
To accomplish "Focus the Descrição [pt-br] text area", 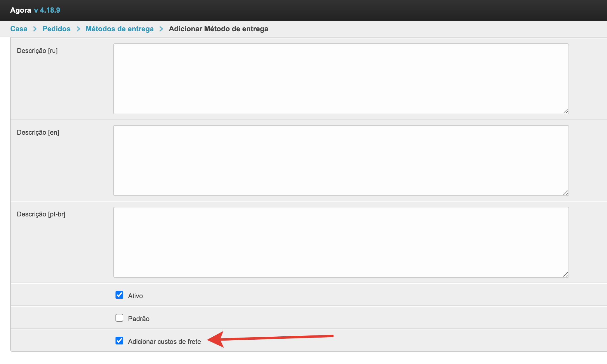I will click(341, 242).
